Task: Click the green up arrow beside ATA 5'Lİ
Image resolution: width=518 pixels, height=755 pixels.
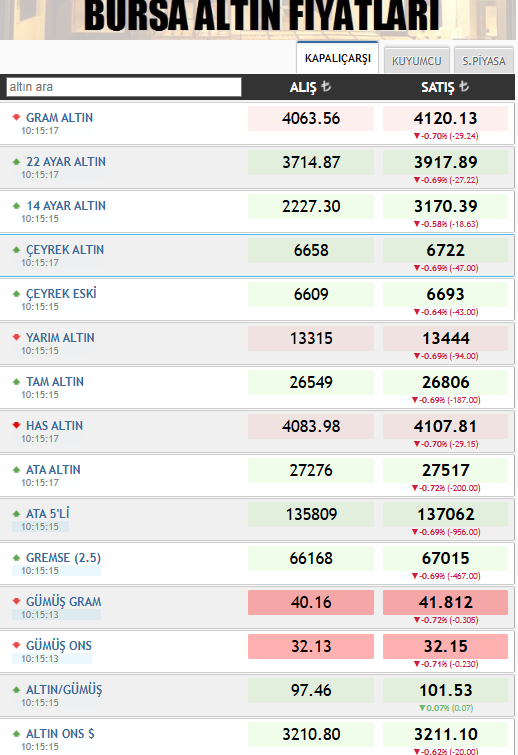Action: coord(16,513)
